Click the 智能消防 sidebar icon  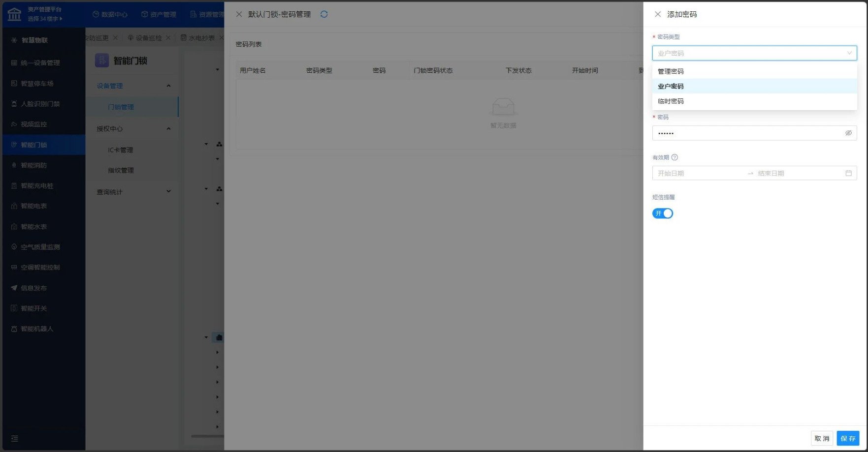[14, 165]
